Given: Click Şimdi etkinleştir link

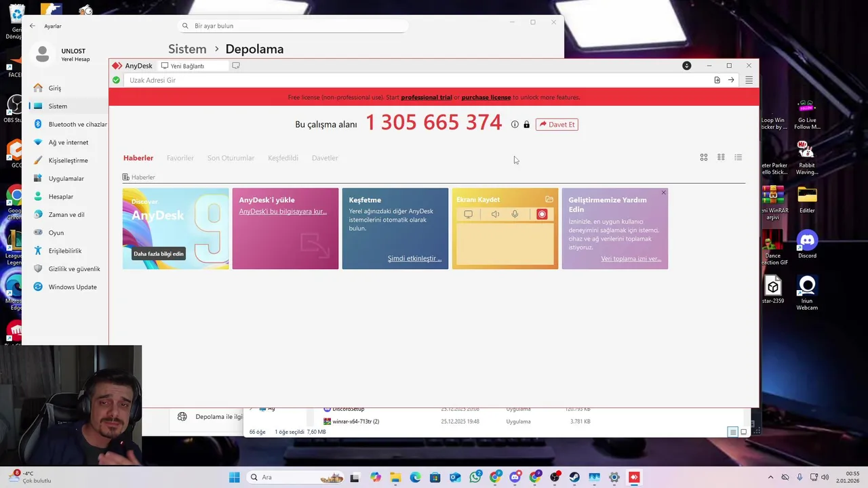Looking at the screenshot, I should [414, 258].
